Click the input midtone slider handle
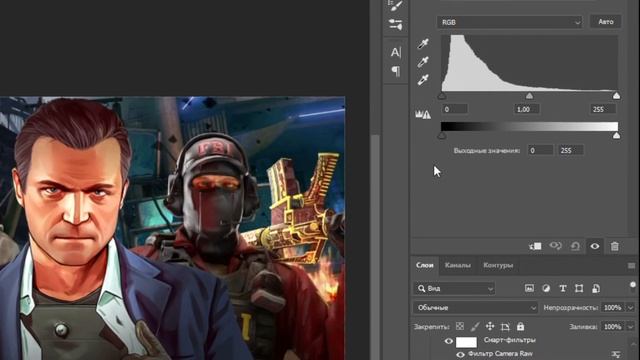This screenshot has width=640, height=360. point(529,96)
